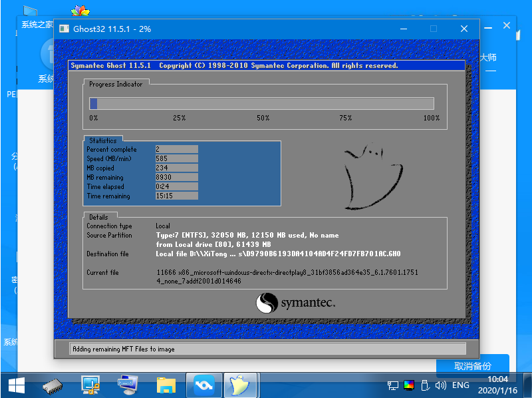Open the blue backup tool from taskbar
This screenshot has width=532, height=398.
click(203, 385)
